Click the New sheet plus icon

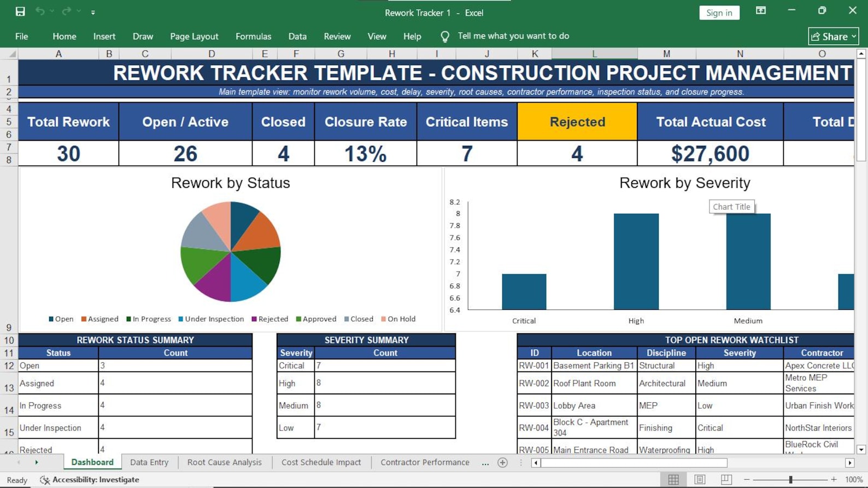[503, 463]
